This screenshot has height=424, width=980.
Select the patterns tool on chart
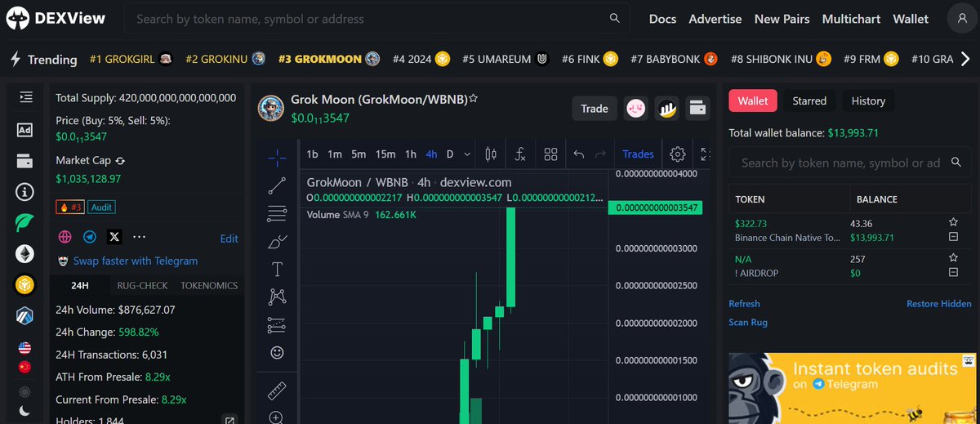point(277,297)
